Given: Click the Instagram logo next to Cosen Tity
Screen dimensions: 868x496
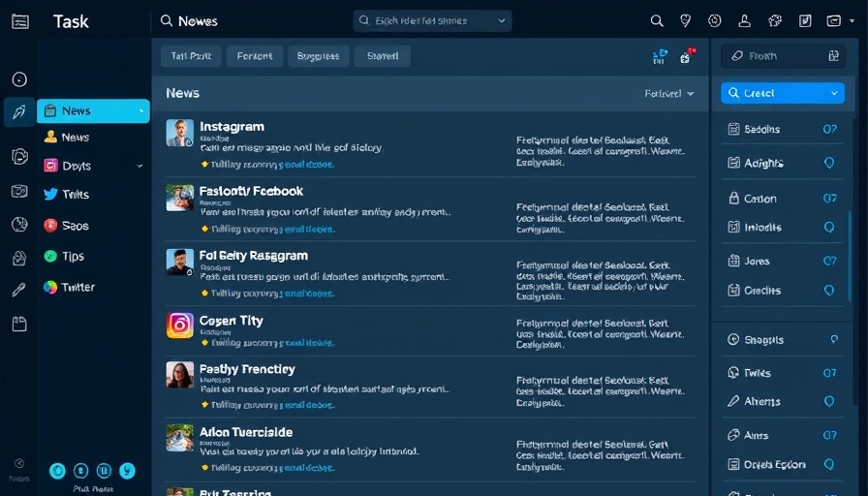Looking at the screenshot, I should 180,325.
